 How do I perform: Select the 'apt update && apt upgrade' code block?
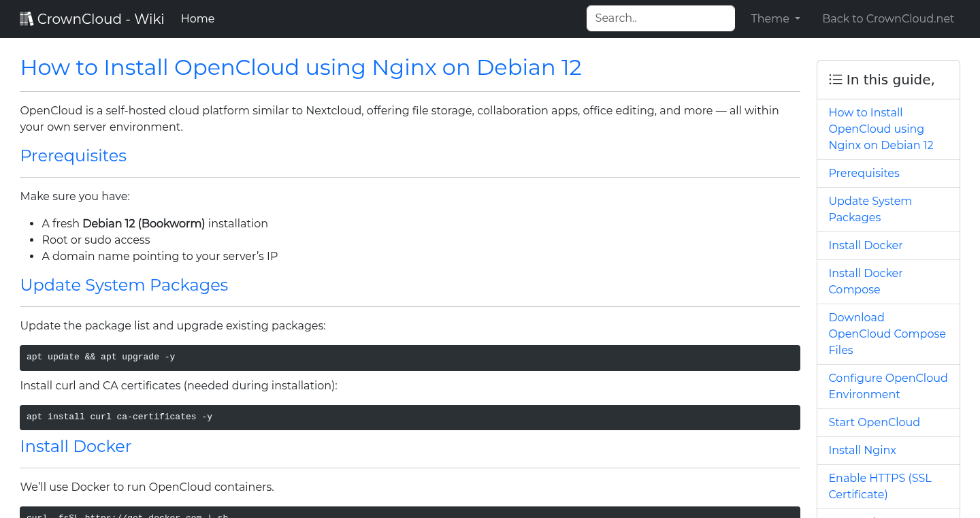(x=410, y=357)
